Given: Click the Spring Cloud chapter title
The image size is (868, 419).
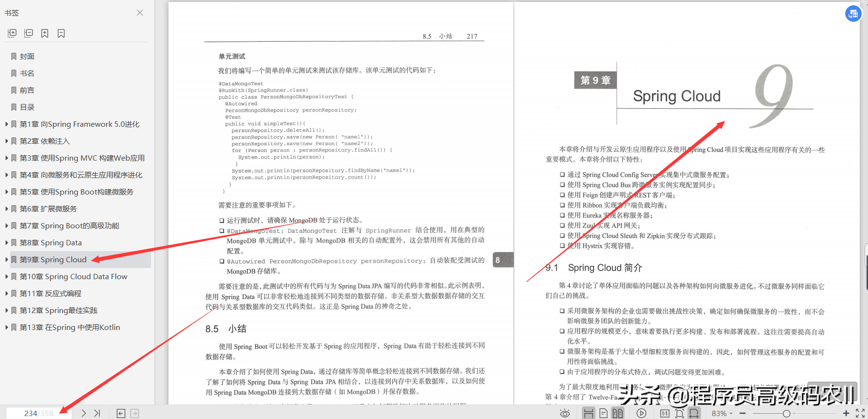Looking at the screenshot, I should click(x=677, y=96).
